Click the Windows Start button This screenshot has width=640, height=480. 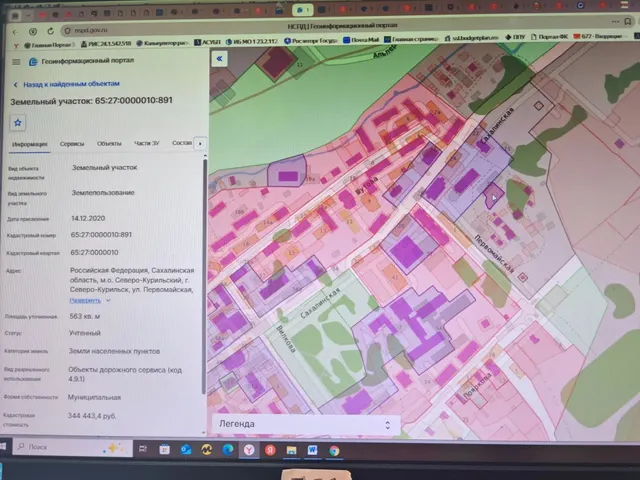click(3, 446)
